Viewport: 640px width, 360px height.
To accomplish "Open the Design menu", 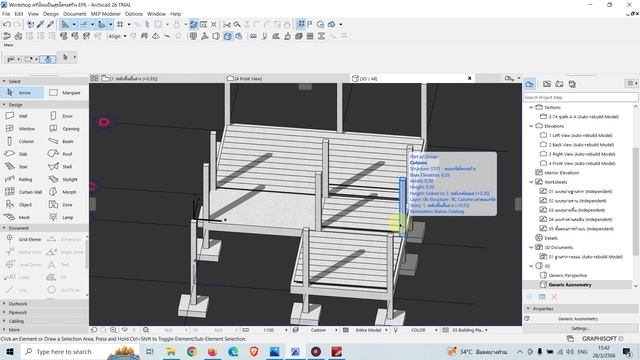I will point(51,14).
